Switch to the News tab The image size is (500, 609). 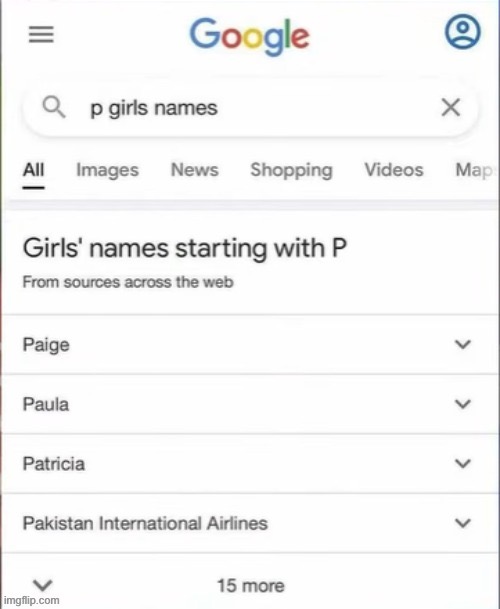pos(195,170)
